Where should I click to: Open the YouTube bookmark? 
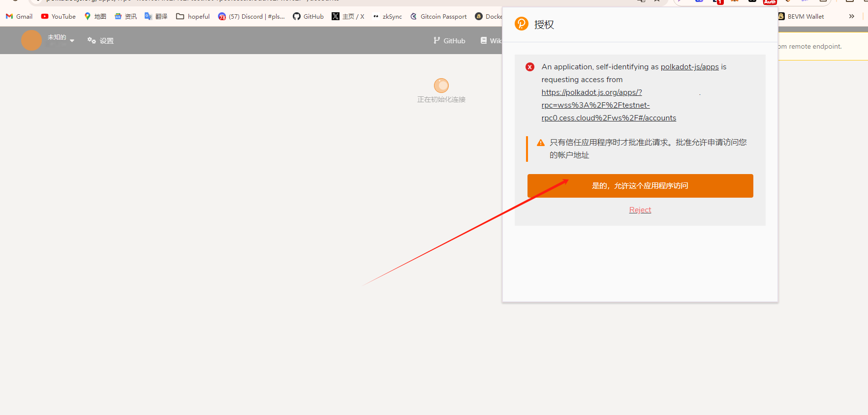58,16
